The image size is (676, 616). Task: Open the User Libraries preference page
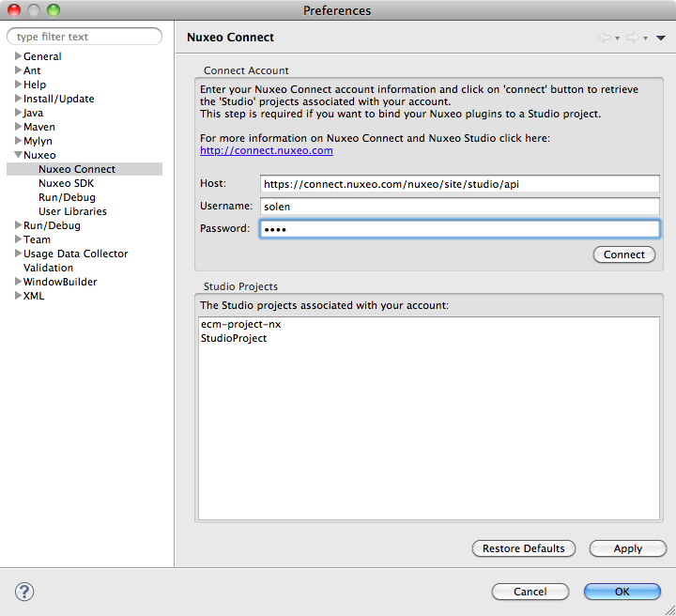pyautogui.click(x=72, y=211)
